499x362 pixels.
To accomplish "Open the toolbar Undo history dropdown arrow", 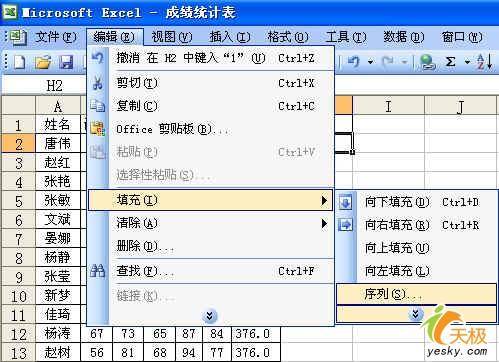I will click(x=370, y=62).
